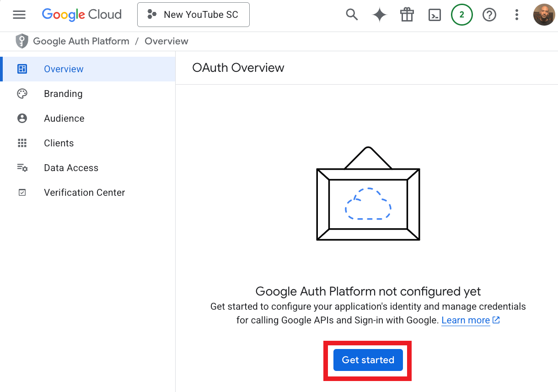Viewport: 558px width, 392px height.
Task: Open the hamburger navigation menu
Action: coord(19,15)
